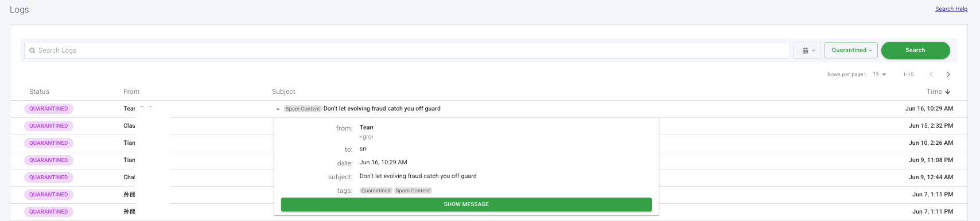Click the Subject column header

[283, 92]
